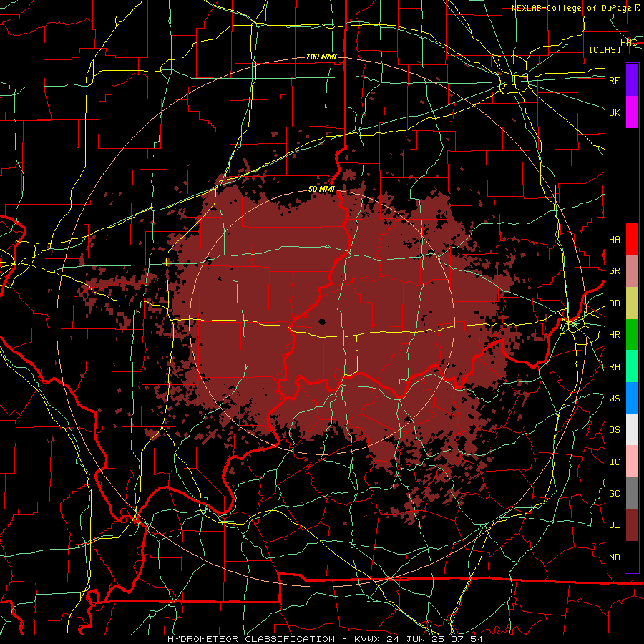Viewport: 644px width, 644px height.
Task: Click the '[CLAS]' units label
Action: point(605,49)
